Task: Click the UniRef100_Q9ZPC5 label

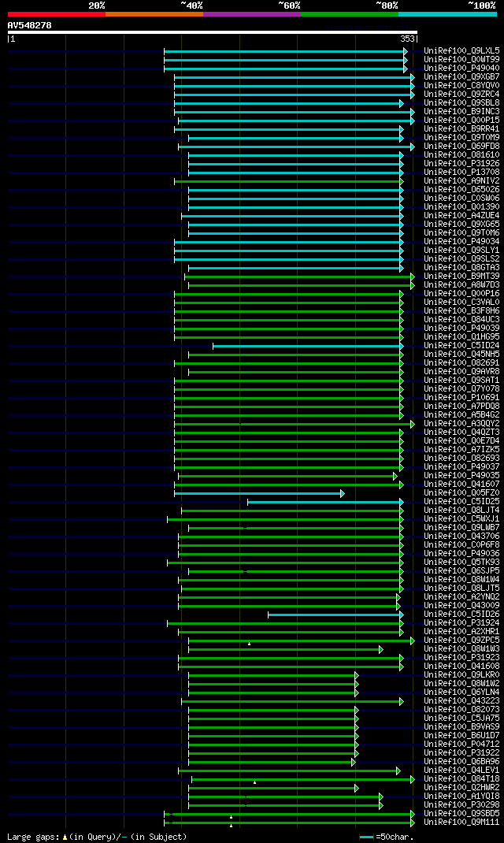Action: pos(461,640)
